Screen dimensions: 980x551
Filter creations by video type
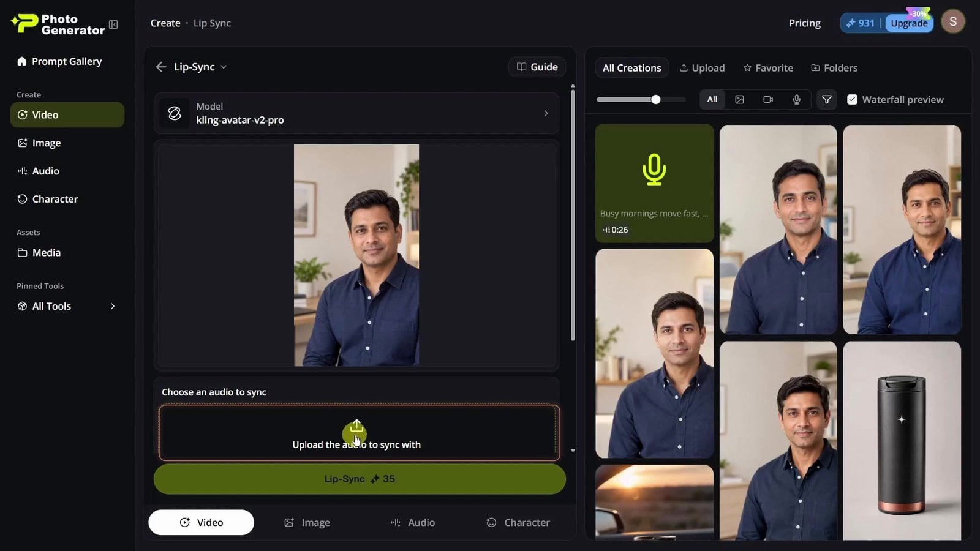pyautogui.click(x=768, y=99)
